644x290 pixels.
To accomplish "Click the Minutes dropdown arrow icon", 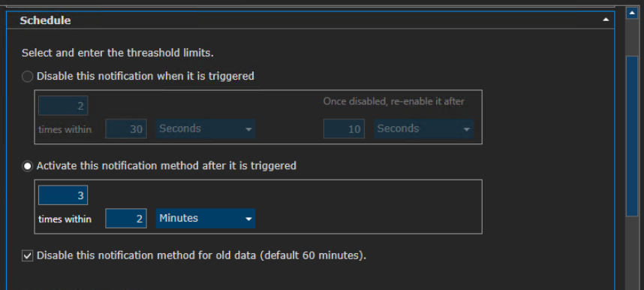I will [248, 219].
